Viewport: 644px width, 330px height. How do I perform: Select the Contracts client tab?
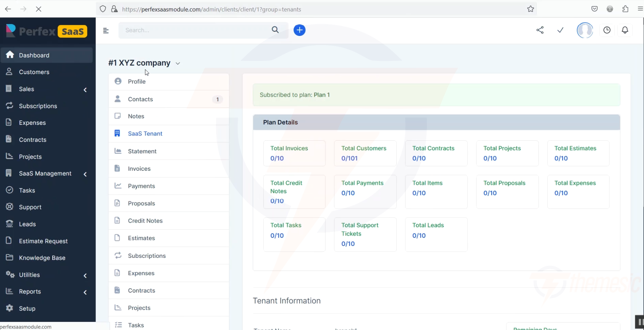[x=169, y=290]
